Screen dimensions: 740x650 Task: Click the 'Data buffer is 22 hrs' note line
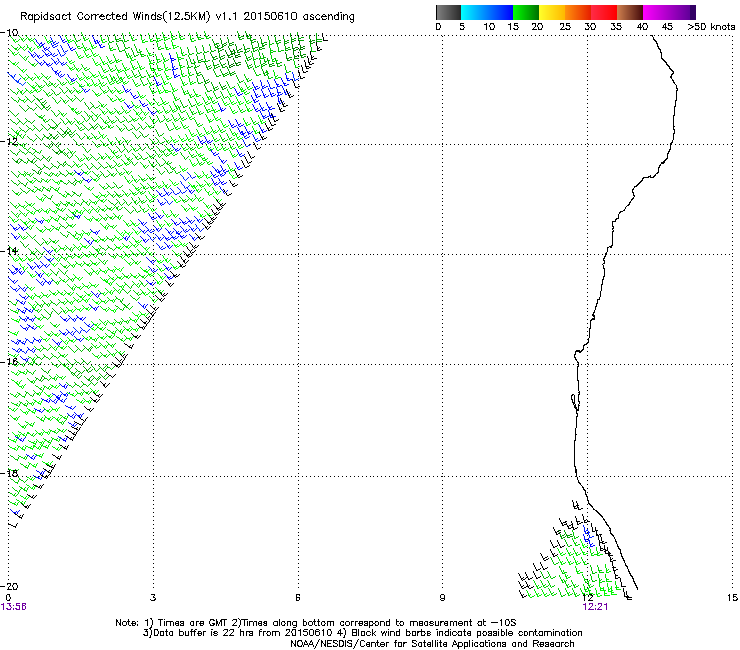click(x=362, y=633)
